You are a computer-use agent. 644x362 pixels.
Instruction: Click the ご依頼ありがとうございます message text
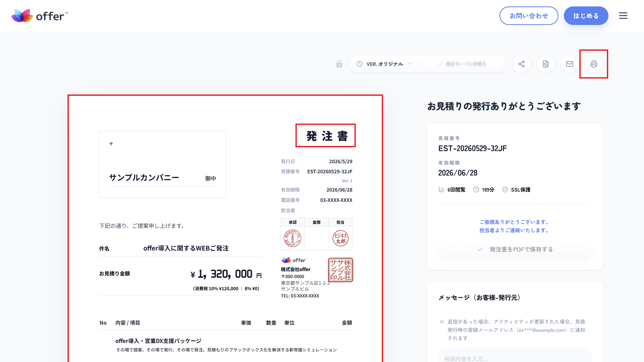tap(515, 222)
